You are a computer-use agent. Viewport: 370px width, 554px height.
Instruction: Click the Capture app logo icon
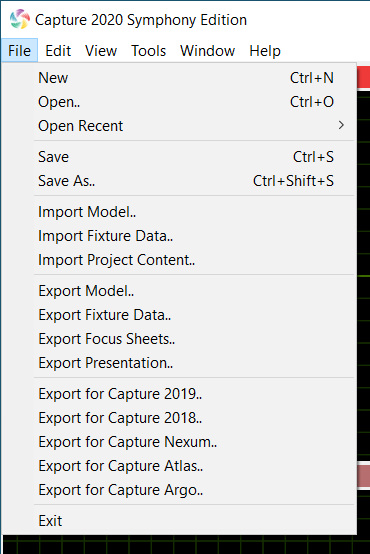coord(19,19)
